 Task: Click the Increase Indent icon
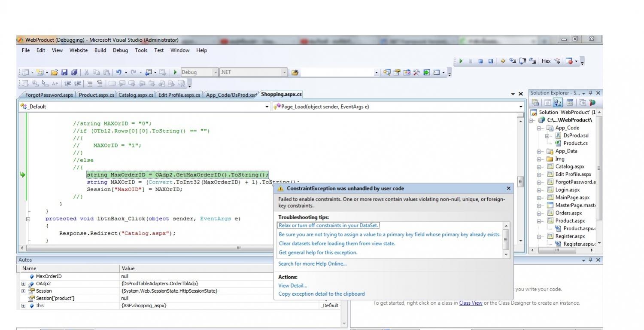pos(78,84)
